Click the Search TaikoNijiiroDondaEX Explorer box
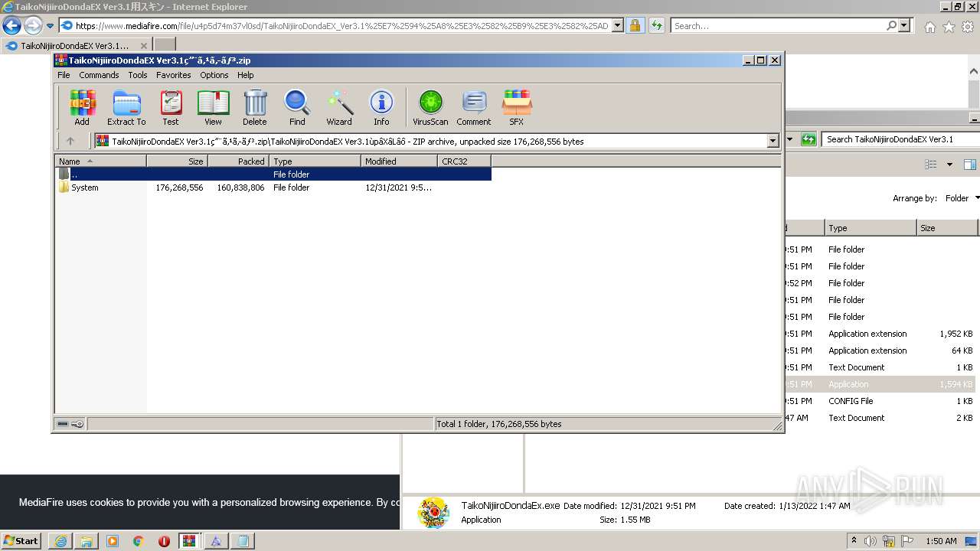Viewport: 980px width, 551px height. (901, 139)
